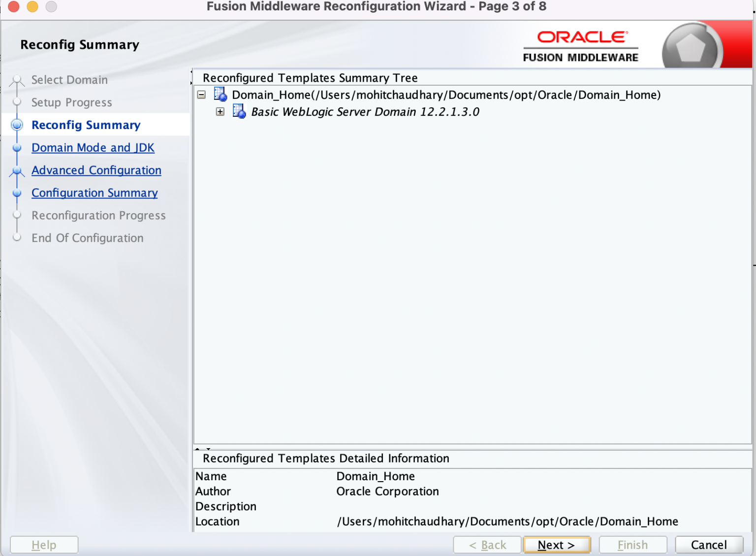Image resolution: width=756 pixels, height=556 pixels.
Task: Collapse the Domain_Home tree node
Action: [x=201, y=95]
